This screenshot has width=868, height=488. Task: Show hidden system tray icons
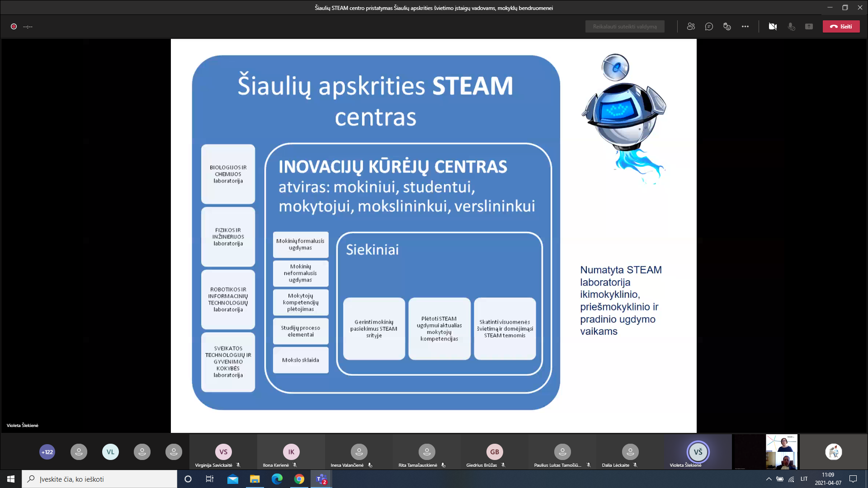point(769,479)
